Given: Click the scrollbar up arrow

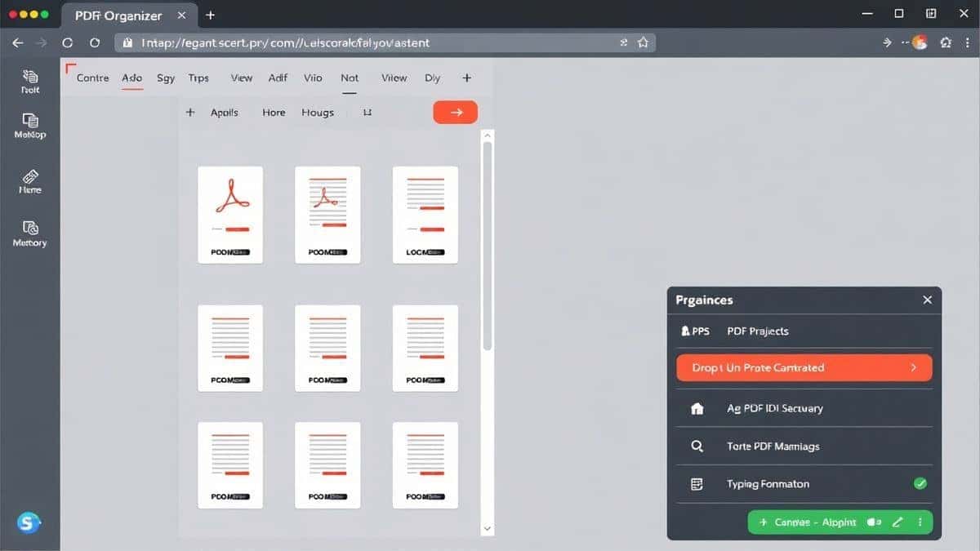Looking at the screenshot, I should point(488,135).
